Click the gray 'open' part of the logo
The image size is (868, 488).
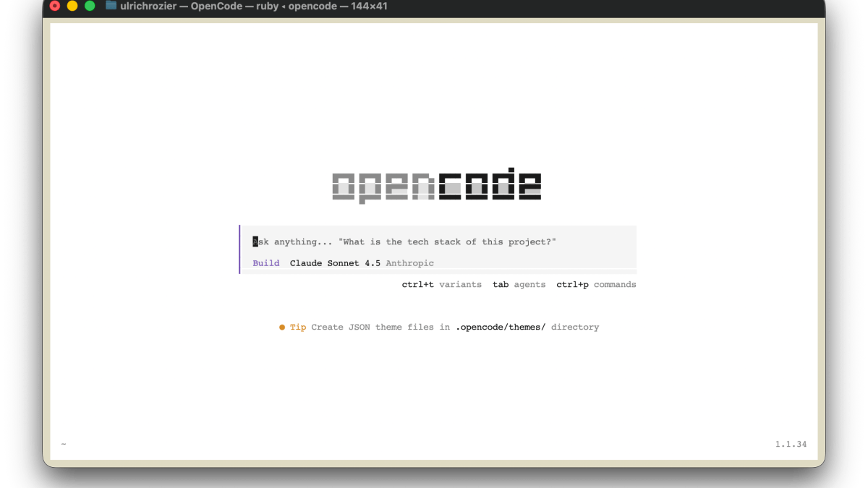(383, 187)
